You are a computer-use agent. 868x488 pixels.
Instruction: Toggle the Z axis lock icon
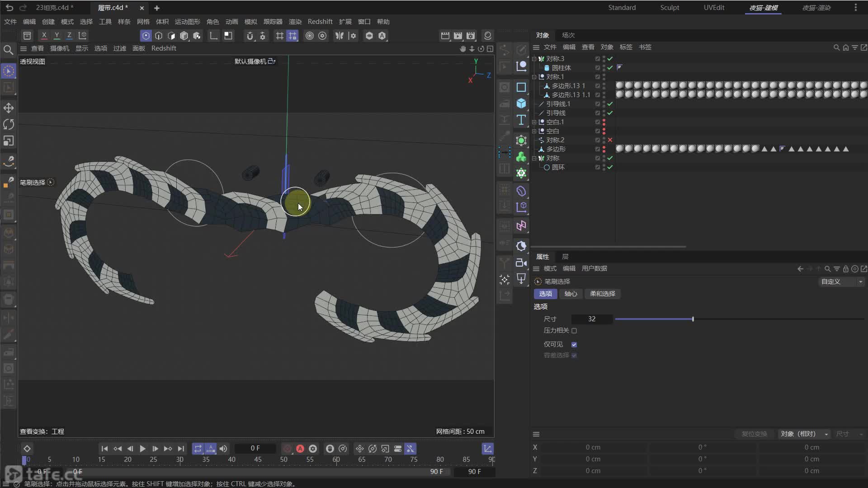pos(69,35)
